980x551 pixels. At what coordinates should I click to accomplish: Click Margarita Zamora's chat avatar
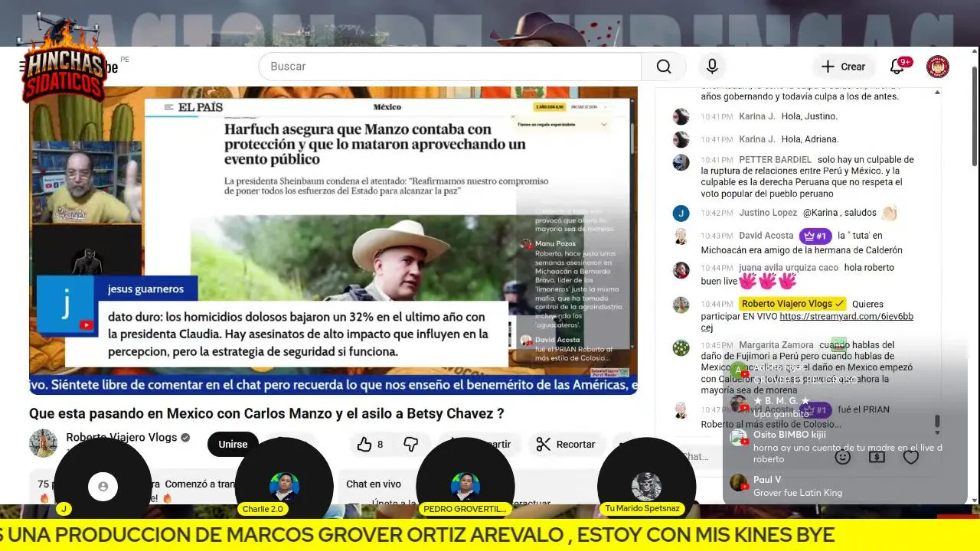click(x=681, y=347)
